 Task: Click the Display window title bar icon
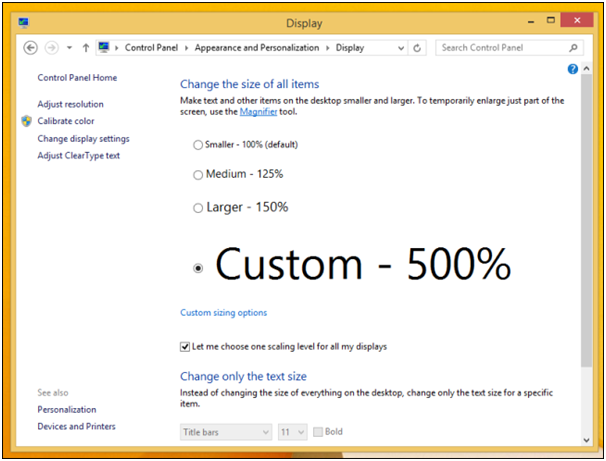point(24,22)
